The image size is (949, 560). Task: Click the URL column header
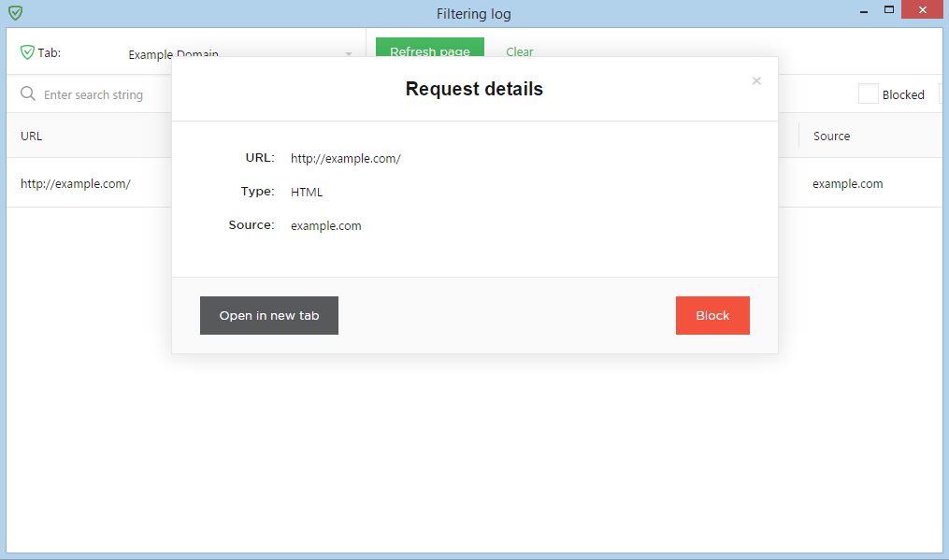click(32, 136)
